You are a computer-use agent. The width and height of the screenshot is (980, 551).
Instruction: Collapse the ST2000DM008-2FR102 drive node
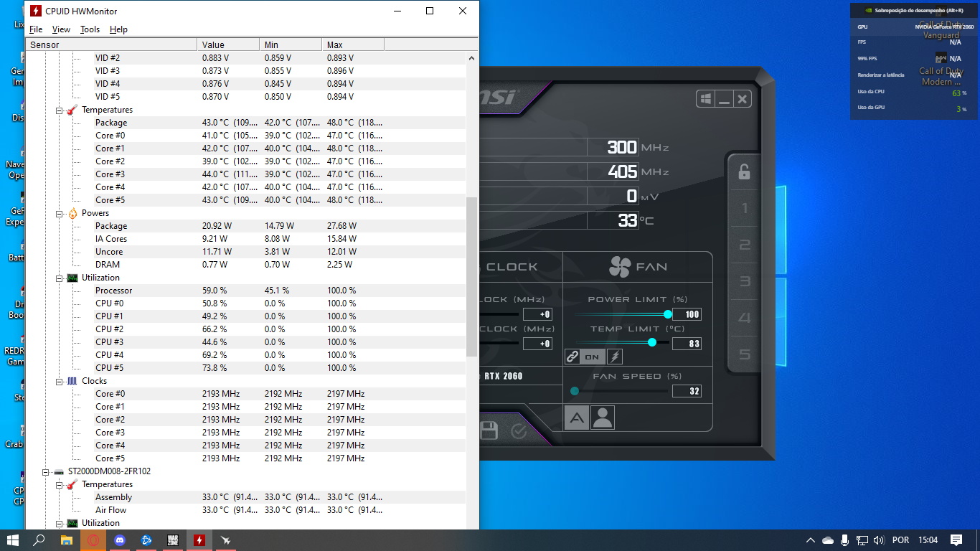pyautogui.click(x=47, y=472)
